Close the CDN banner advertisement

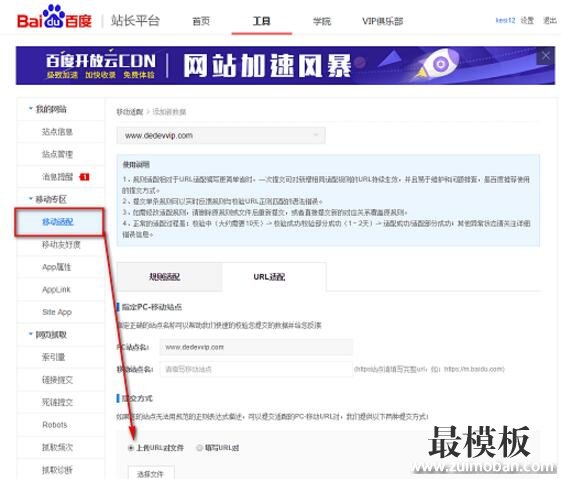click(x=545, y=56)
